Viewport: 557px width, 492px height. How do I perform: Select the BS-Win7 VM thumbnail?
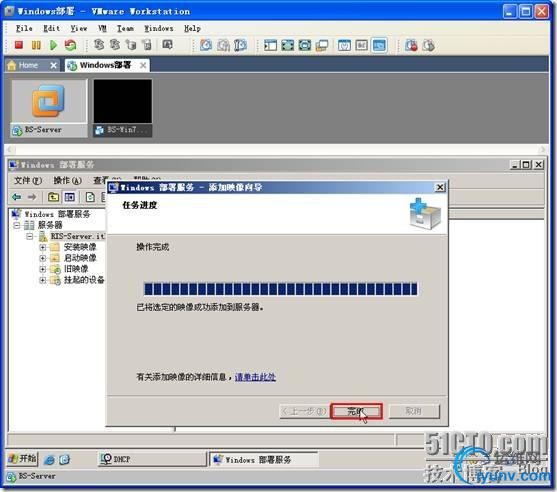point(123,108)
